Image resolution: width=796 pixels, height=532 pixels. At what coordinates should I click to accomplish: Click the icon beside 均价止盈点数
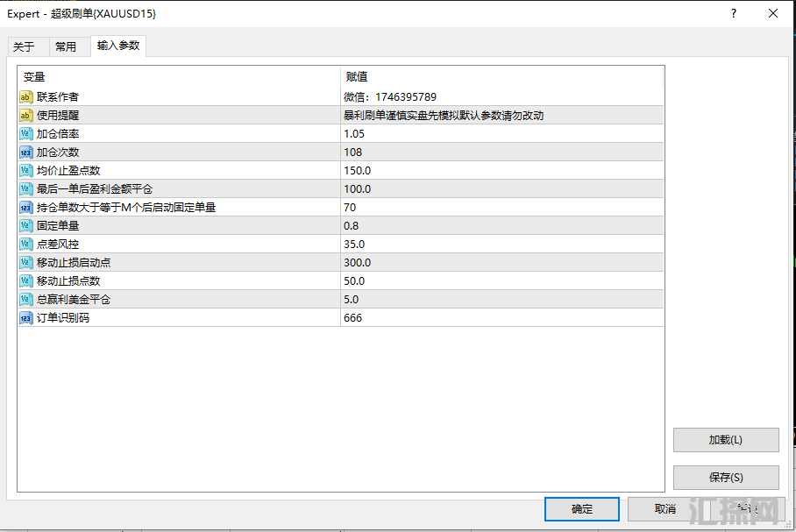(26, 171)
